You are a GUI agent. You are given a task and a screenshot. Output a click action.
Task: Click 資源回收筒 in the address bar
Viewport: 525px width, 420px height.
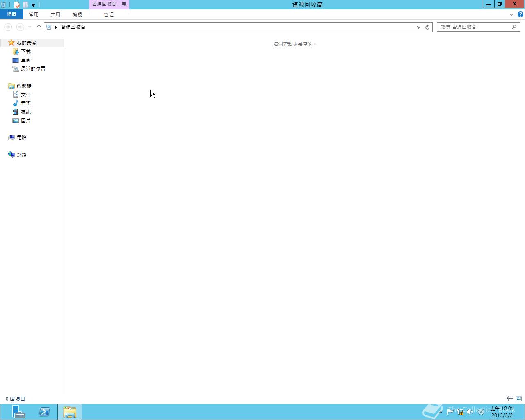tap(73, 27)
